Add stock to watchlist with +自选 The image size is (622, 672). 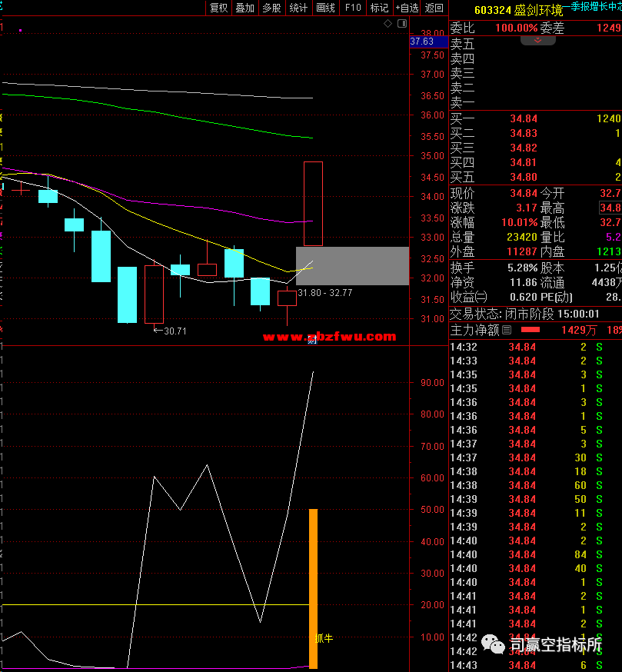tap(407, 8)
